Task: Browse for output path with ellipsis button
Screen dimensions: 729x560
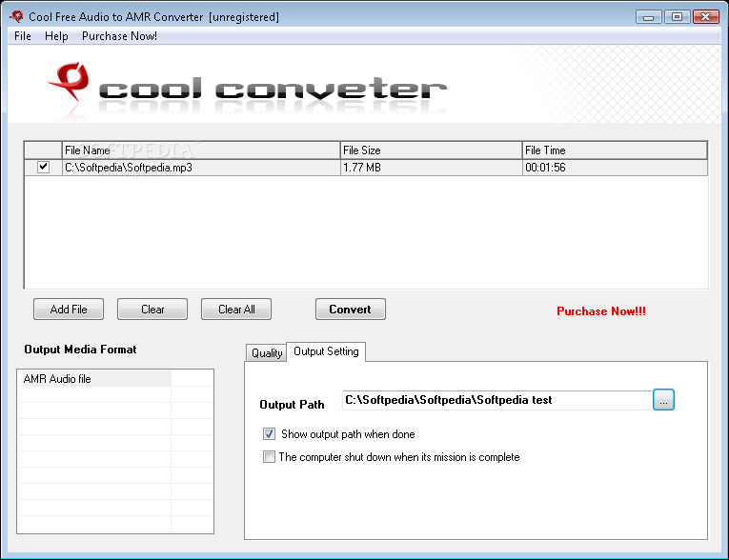Action: [x=663, y=400]
